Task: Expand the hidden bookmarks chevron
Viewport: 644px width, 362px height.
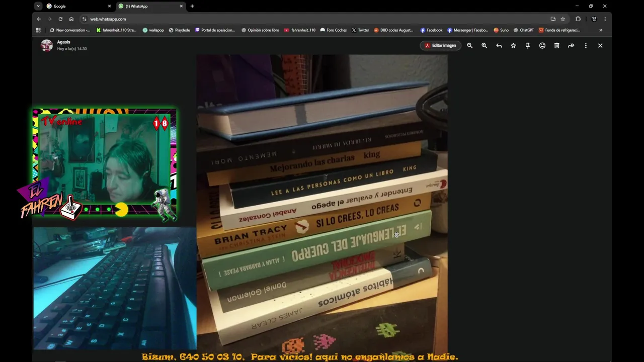Action: pyautogui.click(x=601, y=30)
